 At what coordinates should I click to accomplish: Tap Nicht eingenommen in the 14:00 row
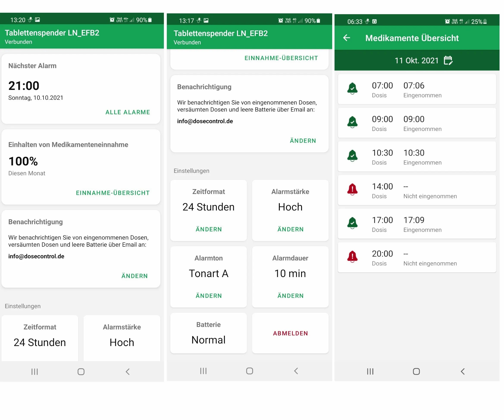430,196
